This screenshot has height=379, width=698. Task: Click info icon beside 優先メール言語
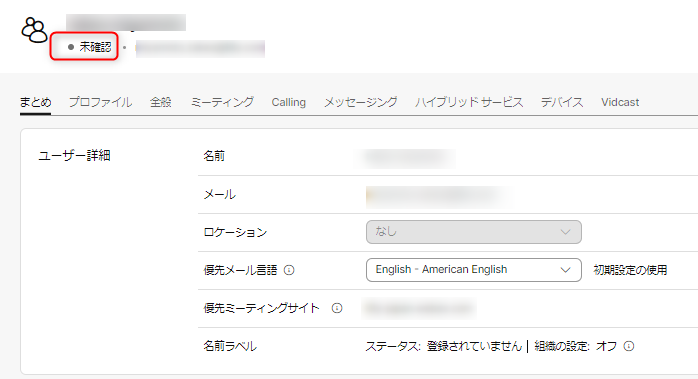289,270
